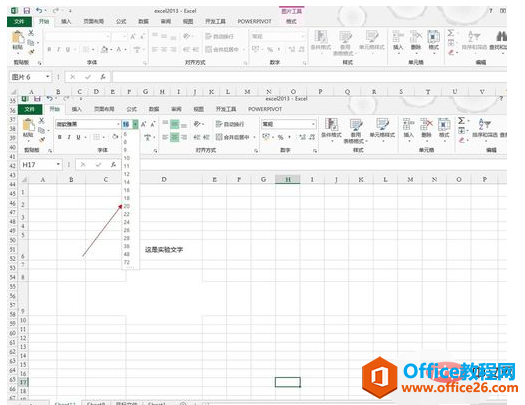Image resolution: width=525 pixels, height=405 pixels.
Task: Switch to 开发工具 tab in the embedded screenshot's ribbon
Action: [226, 109]
